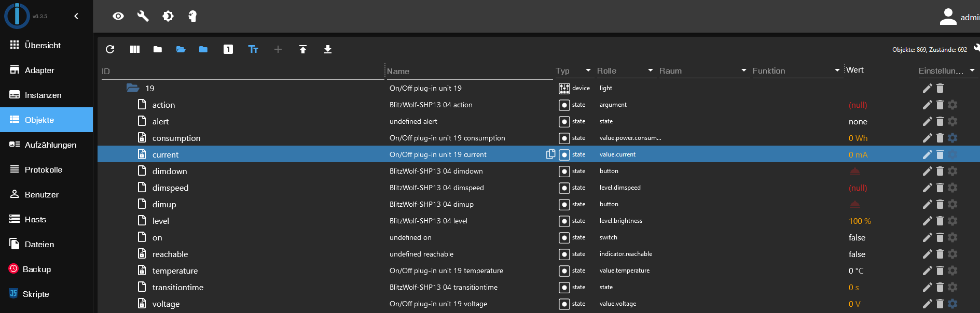This screenshot has width=980, height=313.
Task: Click the upload objects arrow icon
Action: [x=303, y=49]
